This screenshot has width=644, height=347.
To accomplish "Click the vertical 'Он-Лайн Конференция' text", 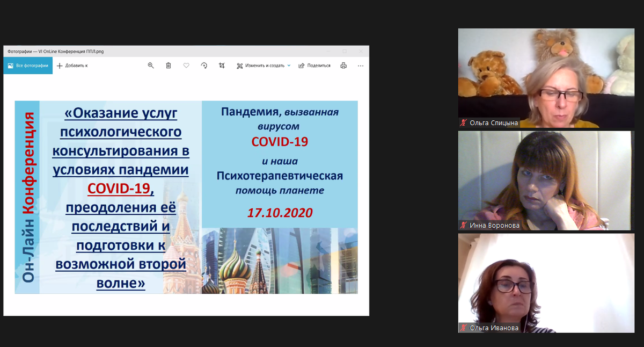I will click(x=28, y=197).
